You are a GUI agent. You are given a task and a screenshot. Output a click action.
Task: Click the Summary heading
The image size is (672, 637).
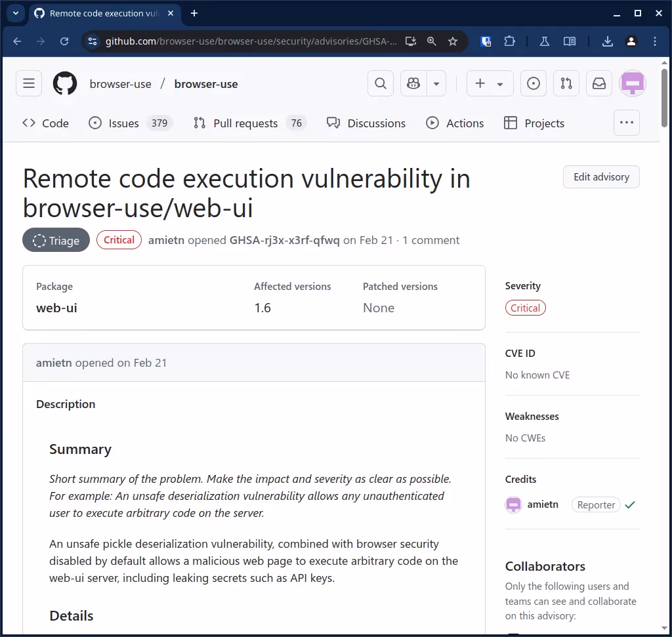[x=80, y=449]
